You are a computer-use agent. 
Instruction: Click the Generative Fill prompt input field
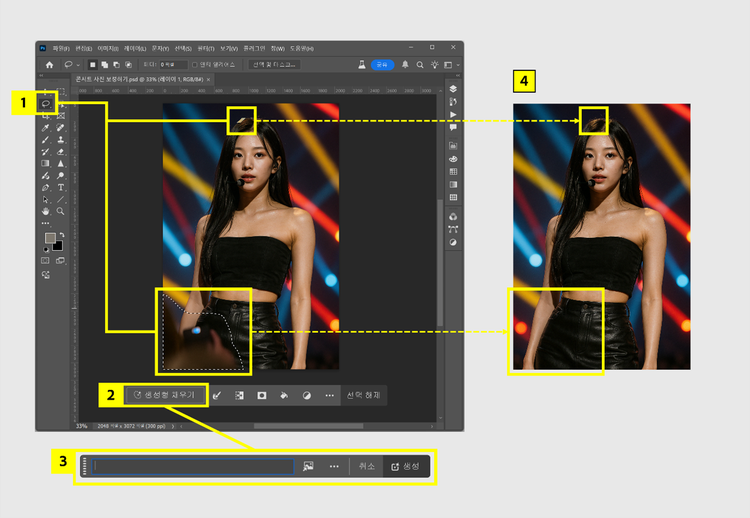click(193, 466)
